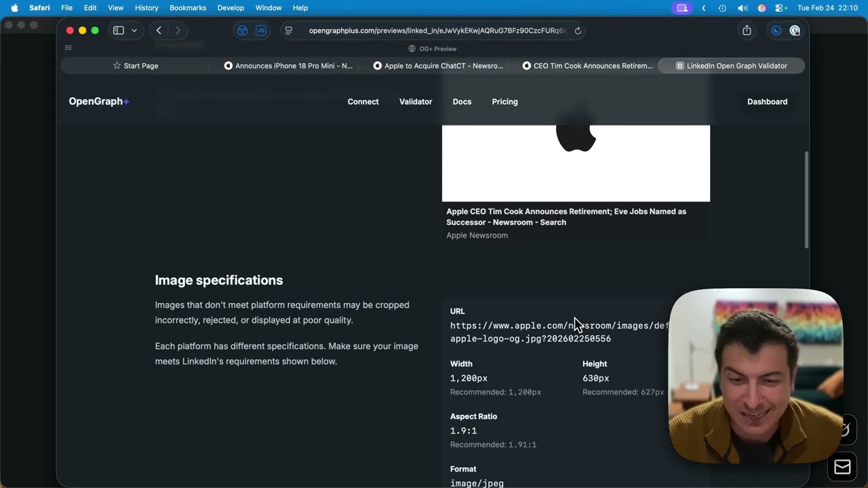This screenshot has height=488, width=868.
Task: Open Control Center in menu bar
Action: click(781, 8)
